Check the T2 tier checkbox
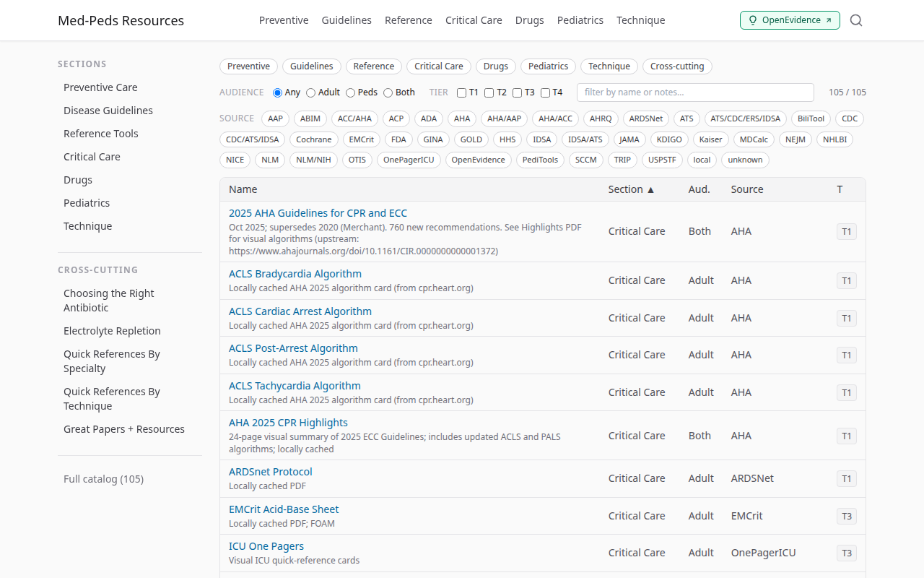924x578 pixels. (489, 92)
